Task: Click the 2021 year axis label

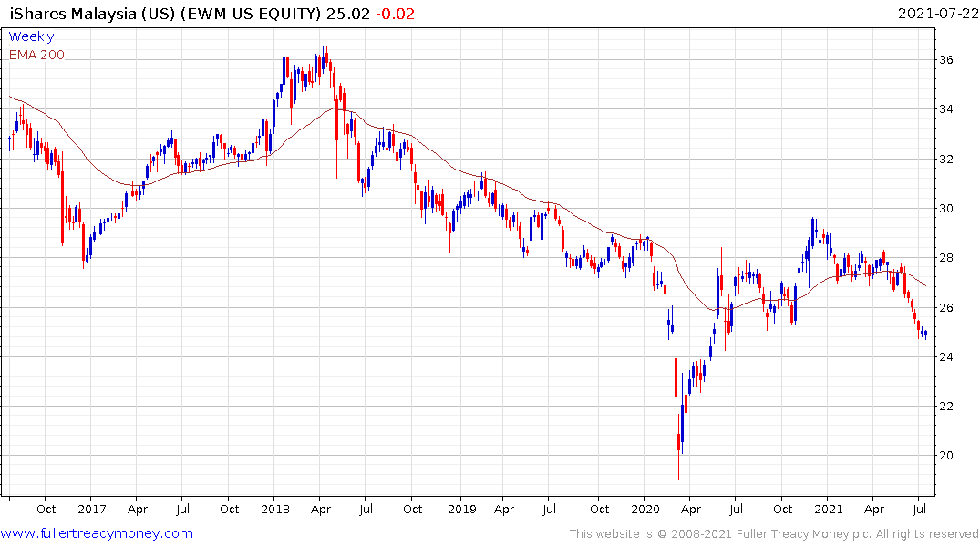Action: (x=828, y=509)
